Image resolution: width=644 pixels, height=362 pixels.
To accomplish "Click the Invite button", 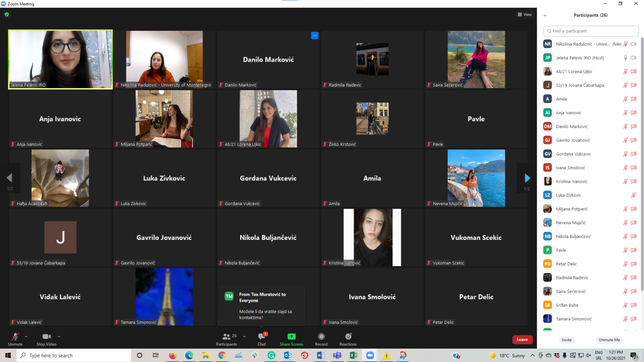I will coord(566,340).
